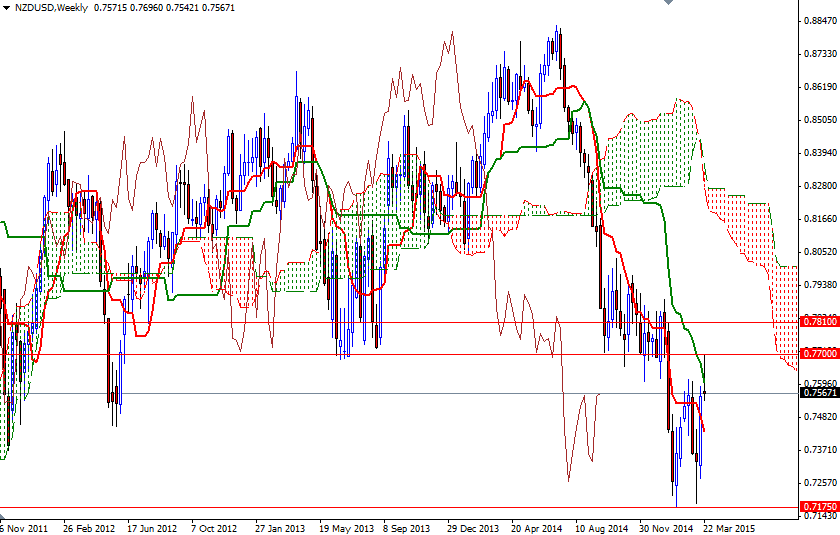Click the 26 Feb 2012 date label
The image size is (840, 535).
click(x=88, y=529)
